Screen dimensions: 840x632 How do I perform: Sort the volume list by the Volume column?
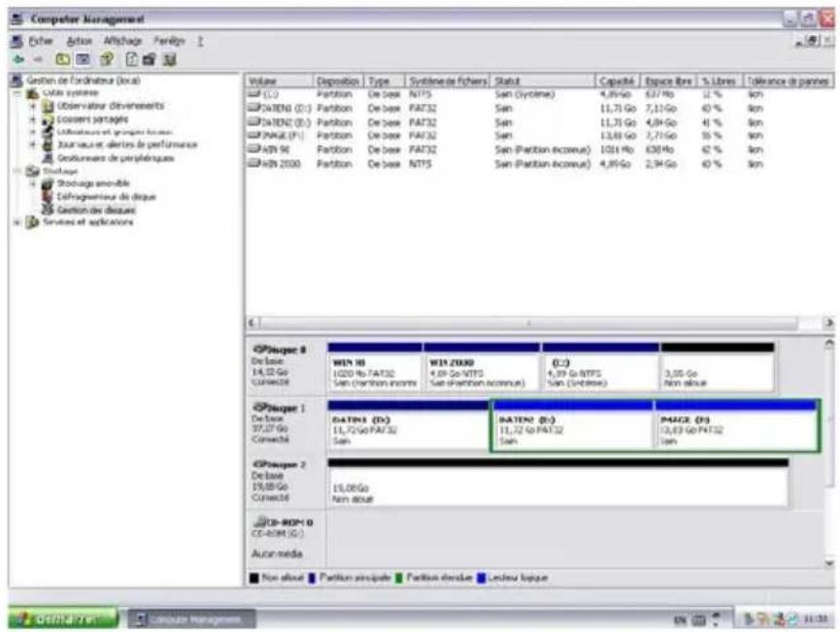coord(279,81)
